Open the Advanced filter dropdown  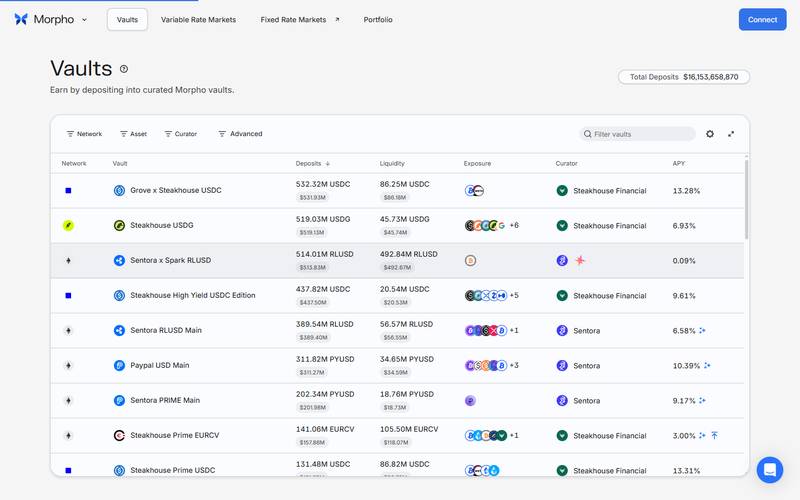pos(240,134)
